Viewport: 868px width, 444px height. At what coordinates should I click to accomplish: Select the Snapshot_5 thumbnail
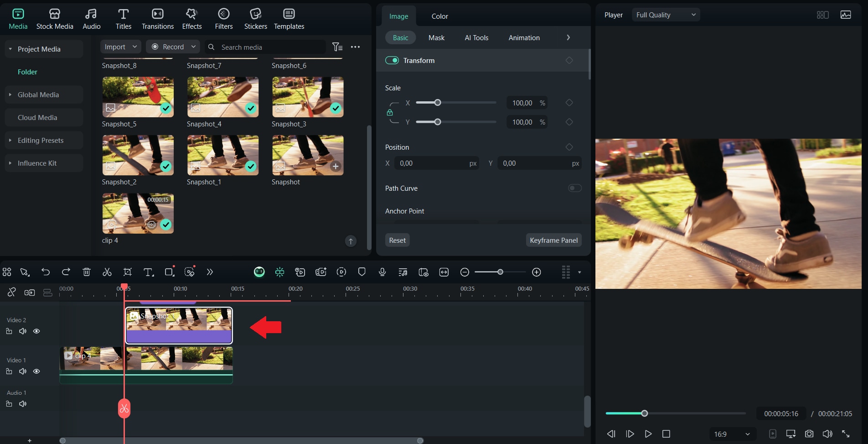(x=138, y=97)
